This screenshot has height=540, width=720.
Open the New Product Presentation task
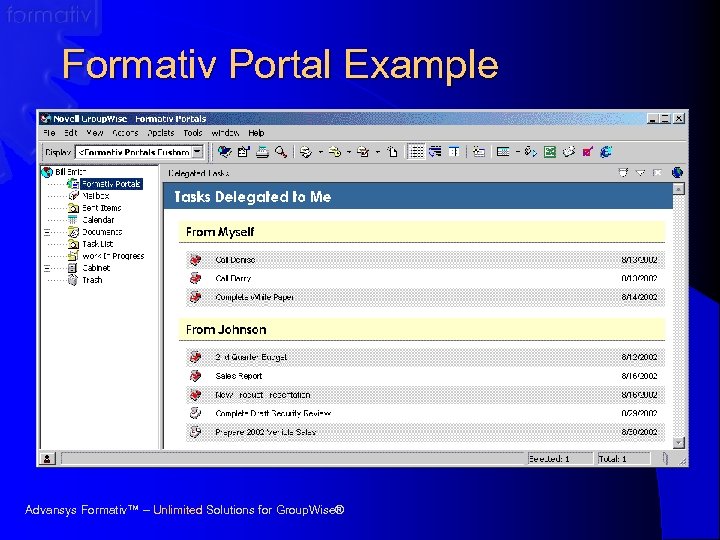click(263, 395)
